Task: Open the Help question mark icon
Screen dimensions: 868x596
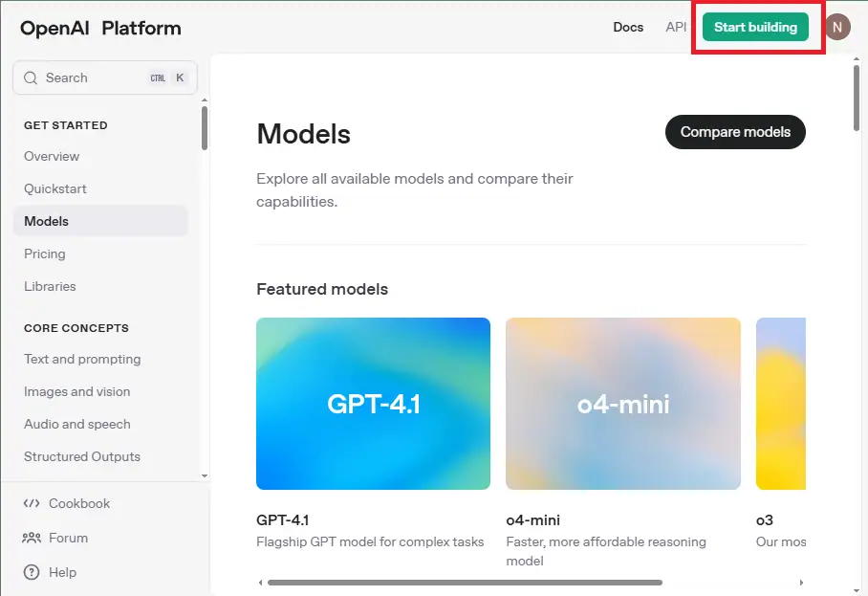Action: (32, 572)
